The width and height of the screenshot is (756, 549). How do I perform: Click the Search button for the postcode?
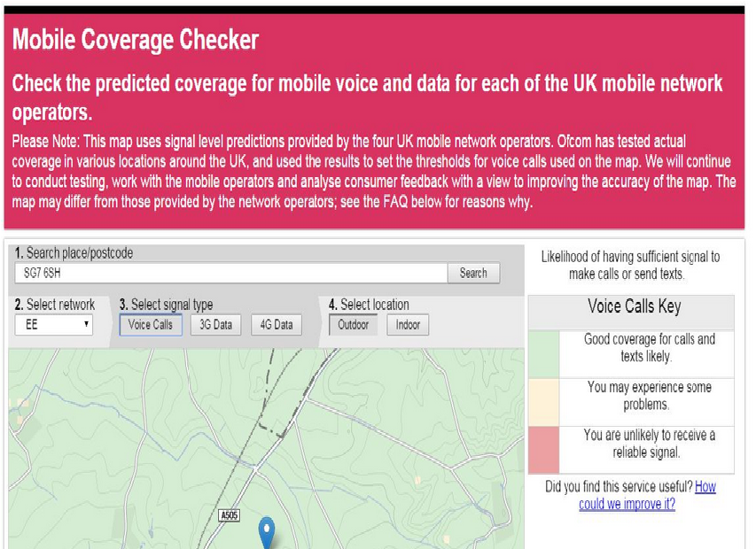pos(474,274)
